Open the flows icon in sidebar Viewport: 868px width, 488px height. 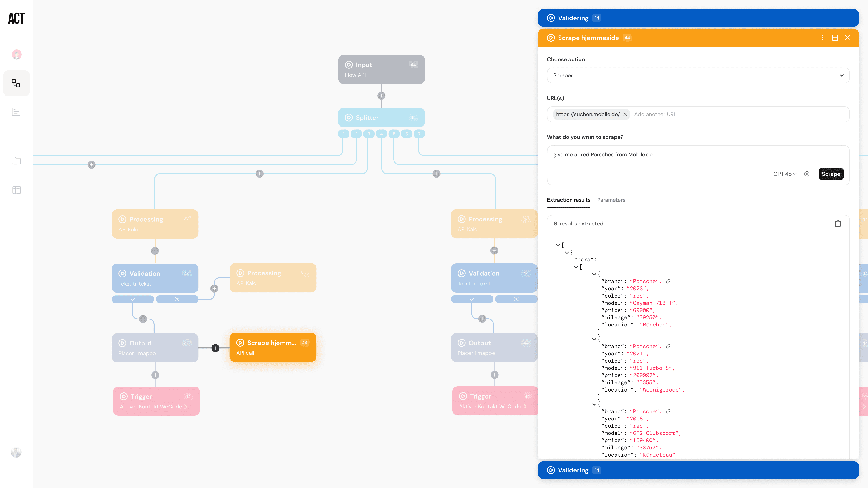tap(16, 83)
